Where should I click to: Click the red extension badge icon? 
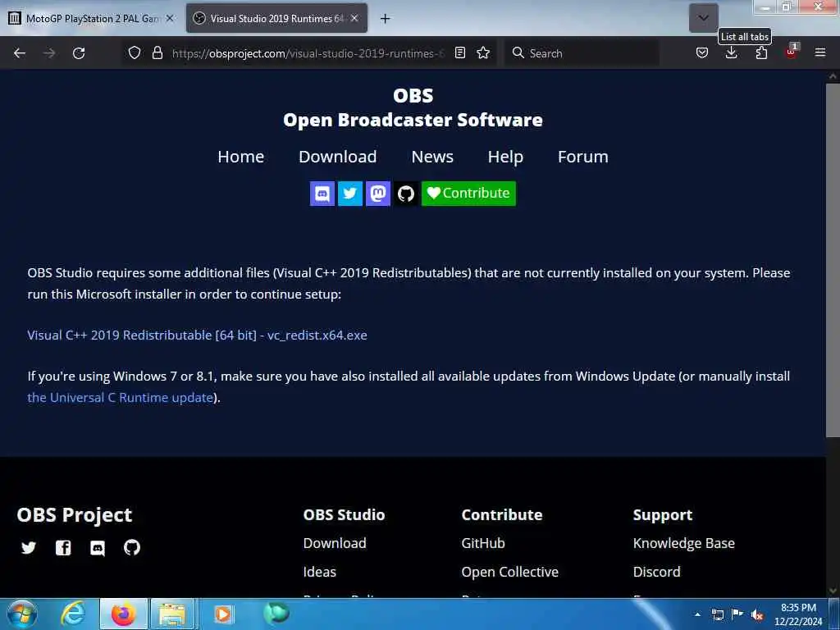792,52
